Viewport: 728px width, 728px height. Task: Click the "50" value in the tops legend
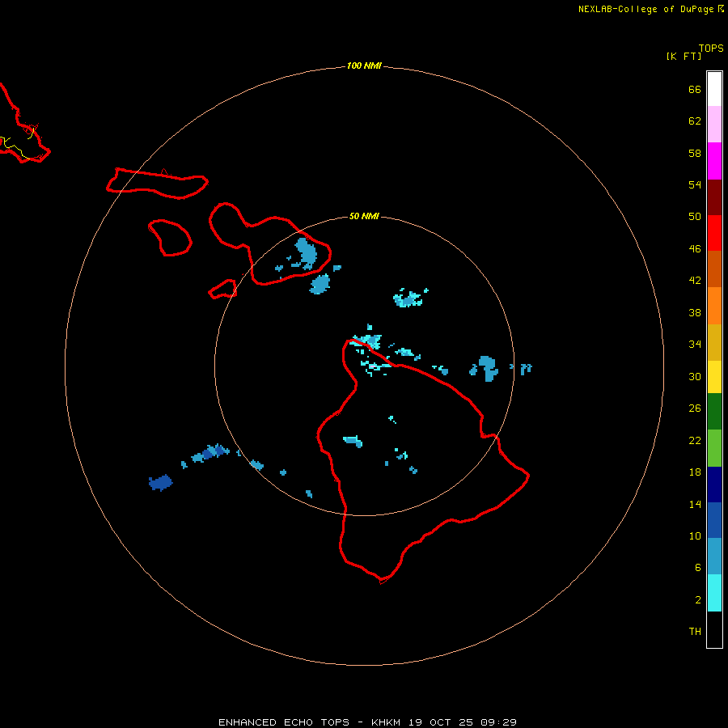point(695,217)
